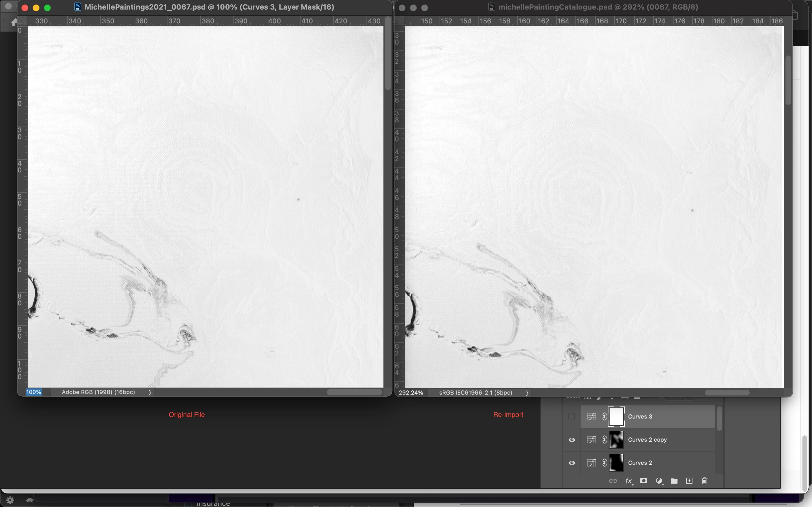Click mask link icon on Curves 2

pos(604,463)
